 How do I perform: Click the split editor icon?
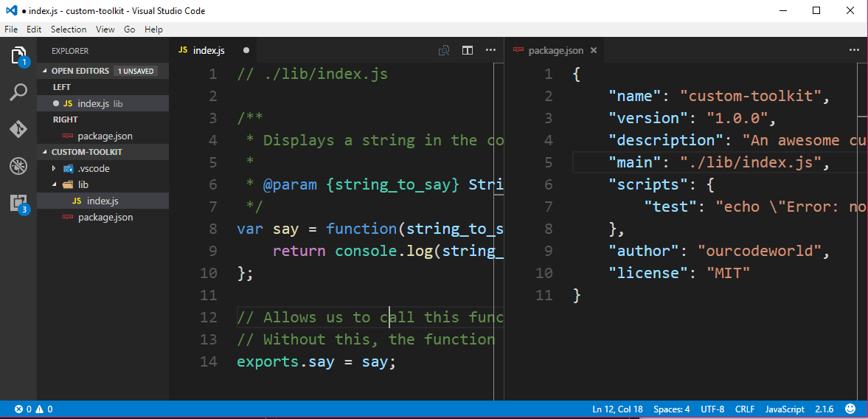click(468, 50)
